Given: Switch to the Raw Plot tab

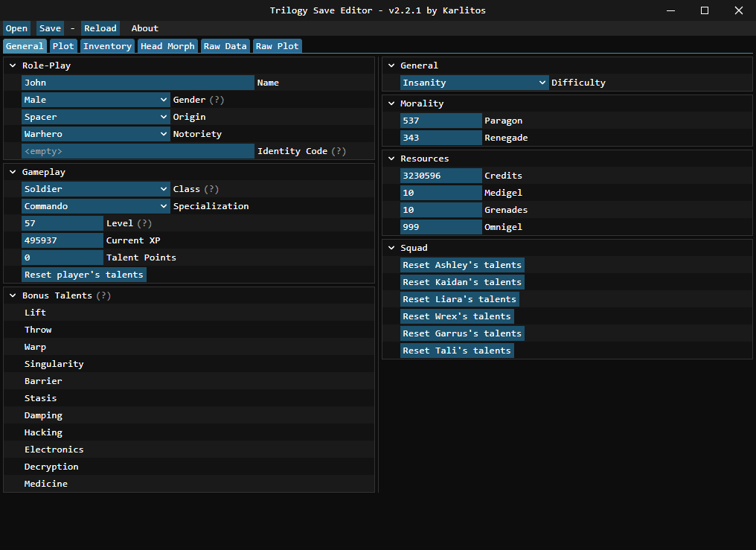Looking at the screenshot, I should point(278,46).
